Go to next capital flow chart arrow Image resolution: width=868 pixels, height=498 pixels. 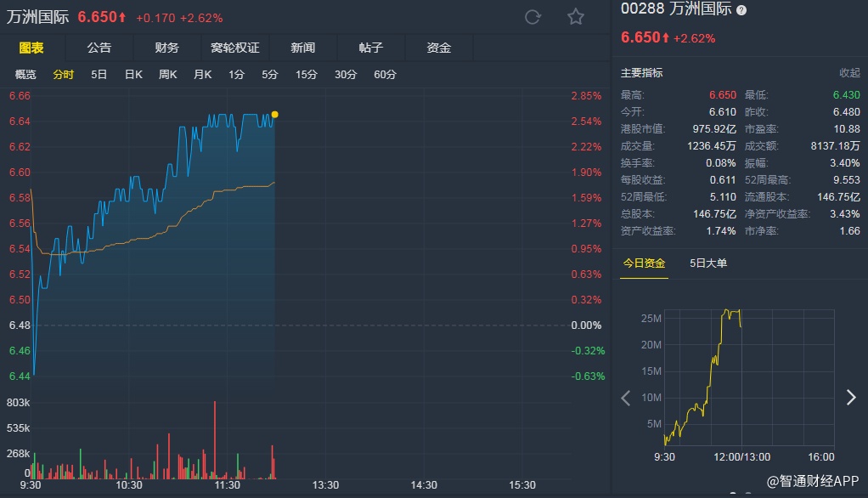coord(850,397)
